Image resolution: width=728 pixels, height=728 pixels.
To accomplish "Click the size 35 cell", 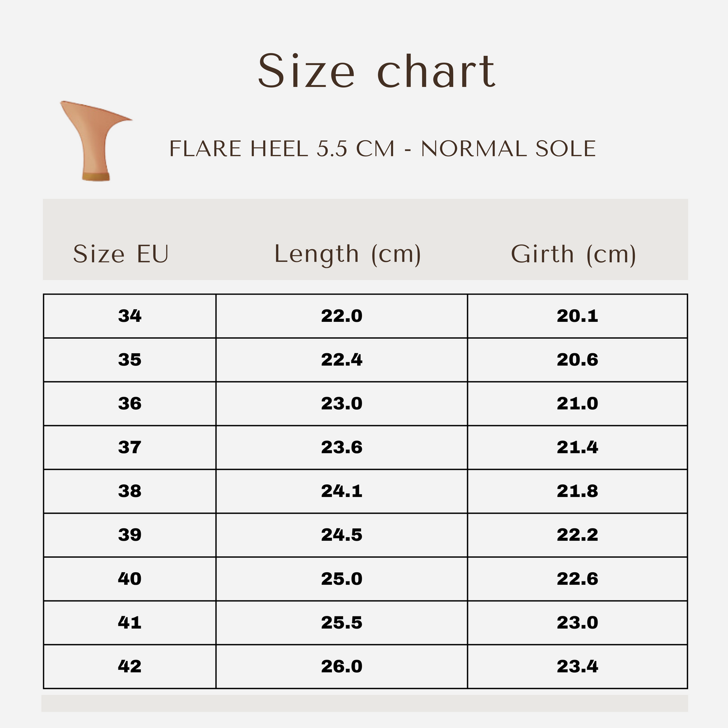I will point(130,360).
